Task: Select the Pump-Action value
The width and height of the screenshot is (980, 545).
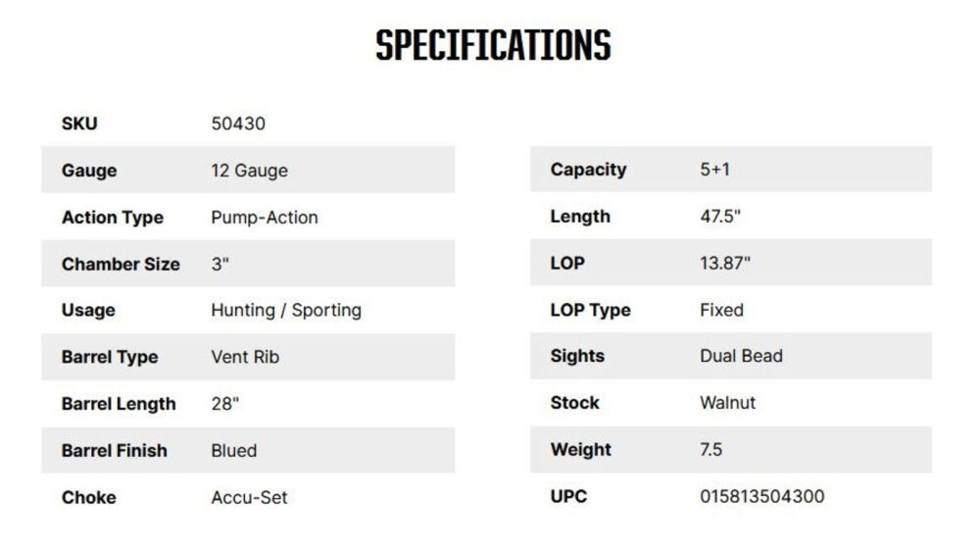Action: click(x=265, y=218)
